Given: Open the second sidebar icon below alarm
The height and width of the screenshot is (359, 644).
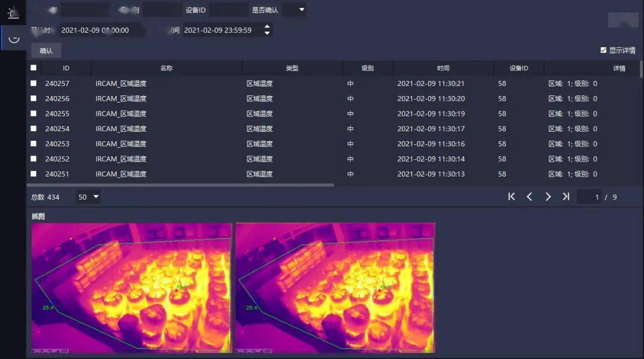Looking at the screenshot, I should point(14,38).
